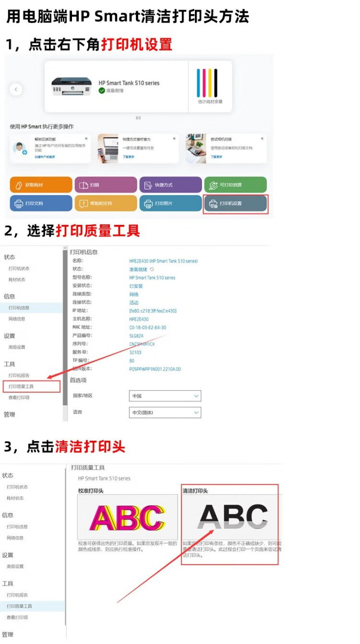Refresh icon beside 准备就绪 in printer info
The image size is (360, 644).
click(152, 269)
